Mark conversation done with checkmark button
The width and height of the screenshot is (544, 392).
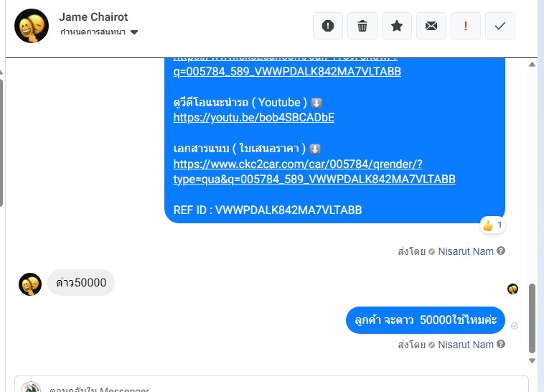click(500, 26)
